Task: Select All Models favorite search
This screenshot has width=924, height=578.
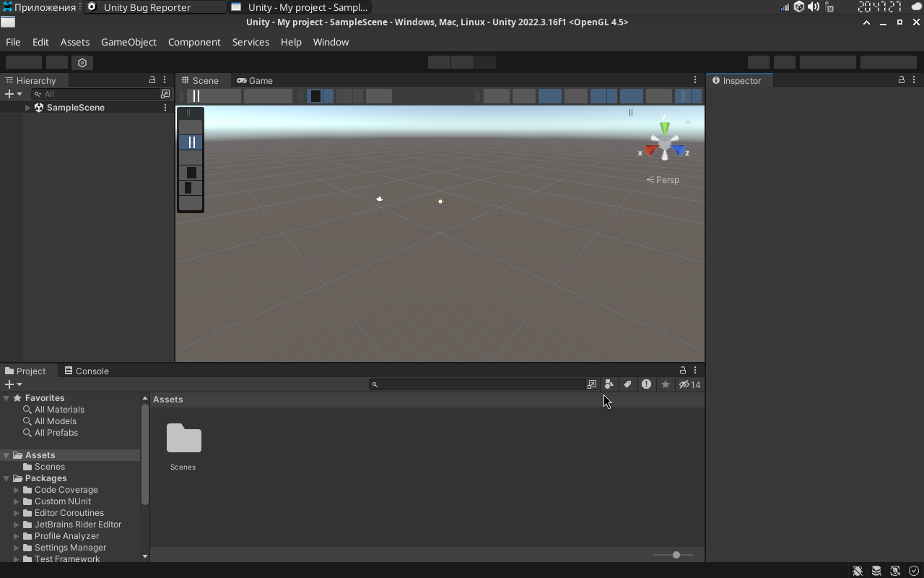Action: [56, 421]
